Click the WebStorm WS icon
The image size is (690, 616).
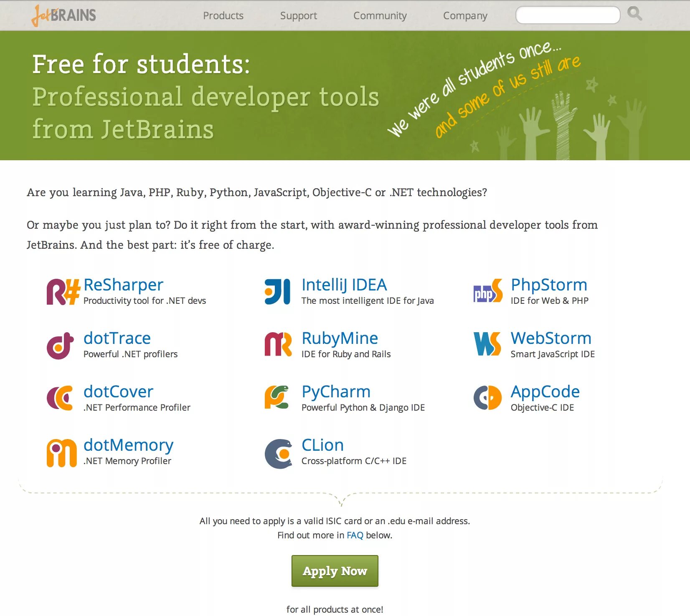tap(487, 344)
